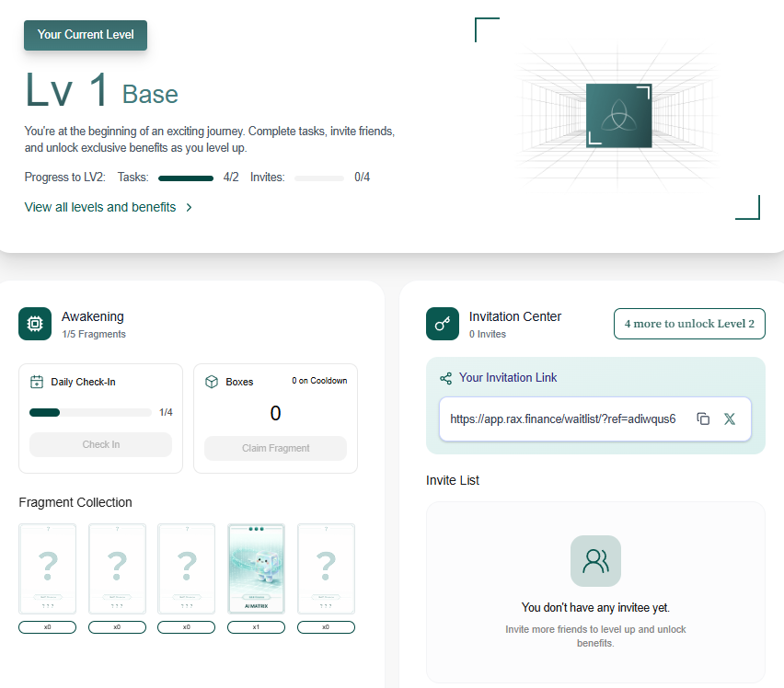
Task: Expand chevron next to View all levels
Action: [x=189, y=207]
